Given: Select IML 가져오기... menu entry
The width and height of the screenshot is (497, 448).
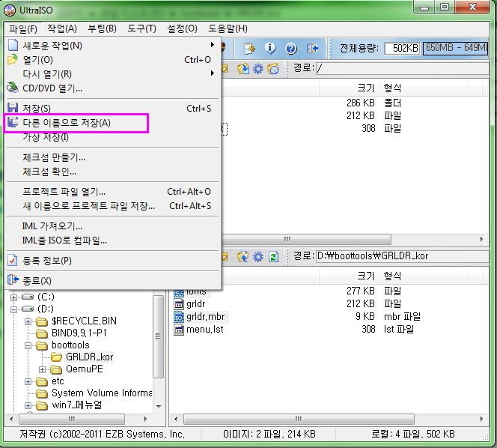Looking at the screenshot, I should click(x=113, y=226).
